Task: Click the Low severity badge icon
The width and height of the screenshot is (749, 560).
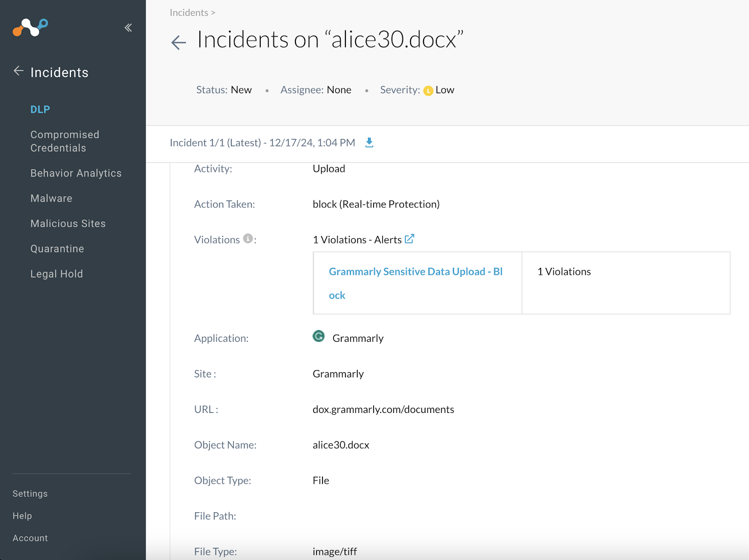Action: (428, 91)
